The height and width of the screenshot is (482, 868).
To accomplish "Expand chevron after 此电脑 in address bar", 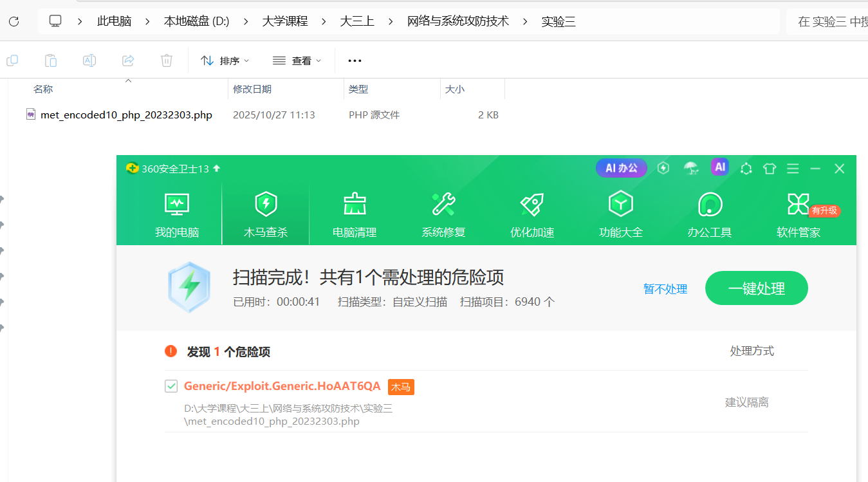I will tap(147, 21).
